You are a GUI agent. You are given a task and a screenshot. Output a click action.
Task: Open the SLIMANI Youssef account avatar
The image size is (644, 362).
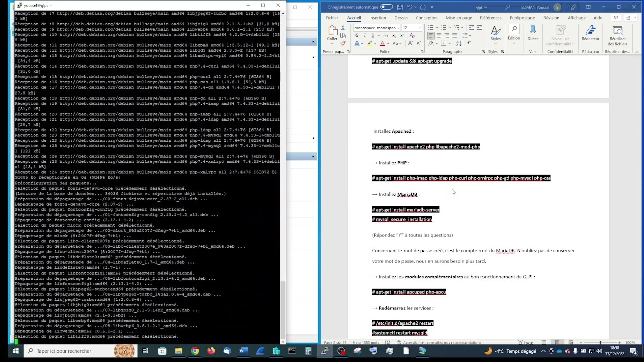tap(557, 7)
